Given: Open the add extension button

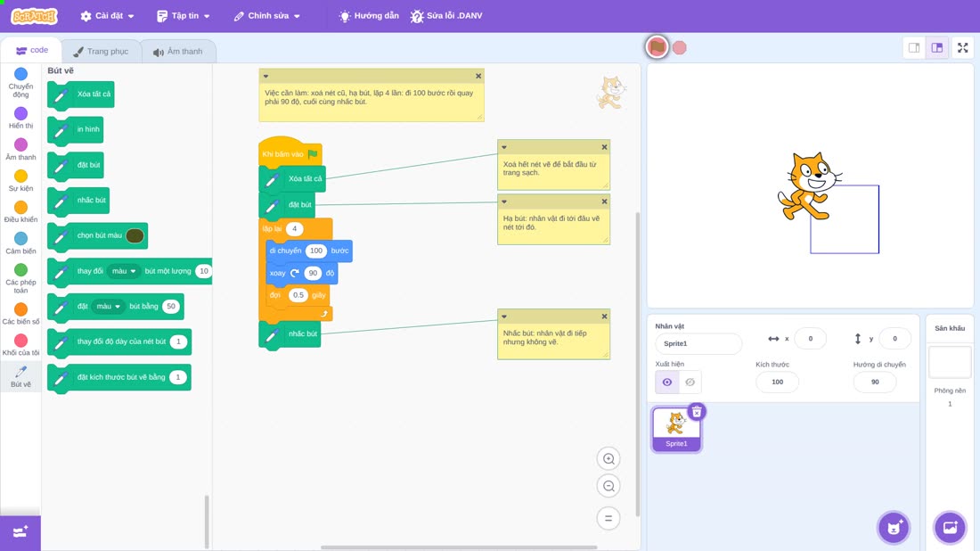Looking at the screenshot, I should [20, 532].
